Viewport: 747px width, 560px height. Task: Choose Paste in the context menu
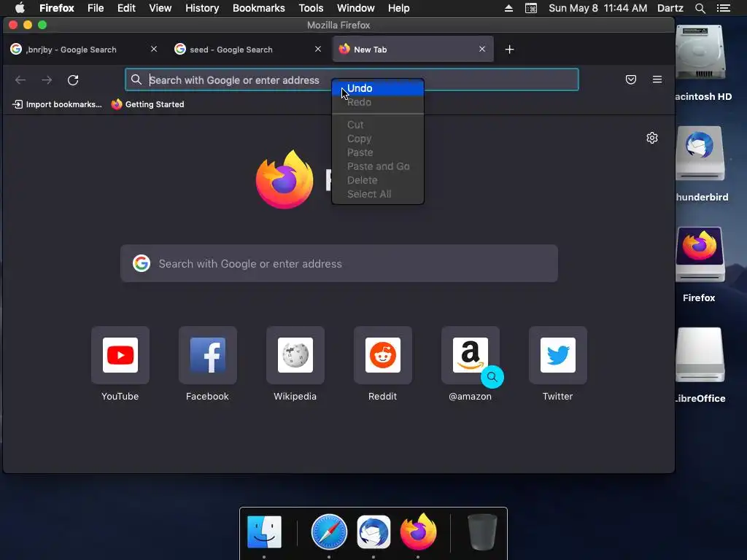[x=378, y=152]
